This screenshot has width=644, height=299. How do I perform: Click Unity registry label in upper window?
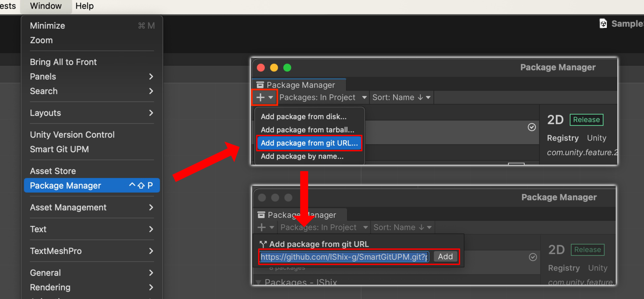click(596, 138)
